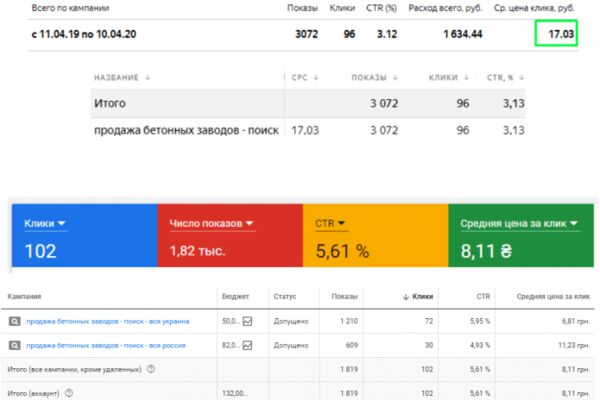Click the Итого row label in middle table

[x=109, y=103]
